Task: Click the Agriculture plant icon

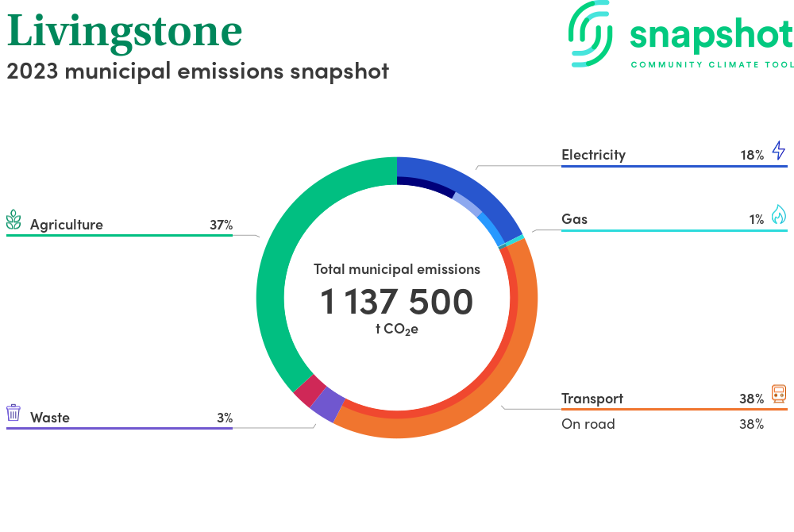Action: coord(13,221)
